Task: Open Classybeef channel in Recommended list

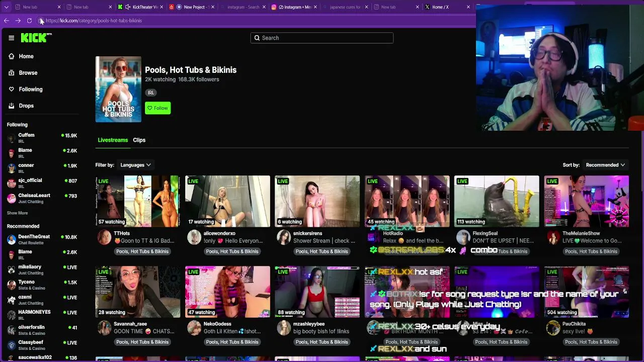Action: [x=42, y=345]
